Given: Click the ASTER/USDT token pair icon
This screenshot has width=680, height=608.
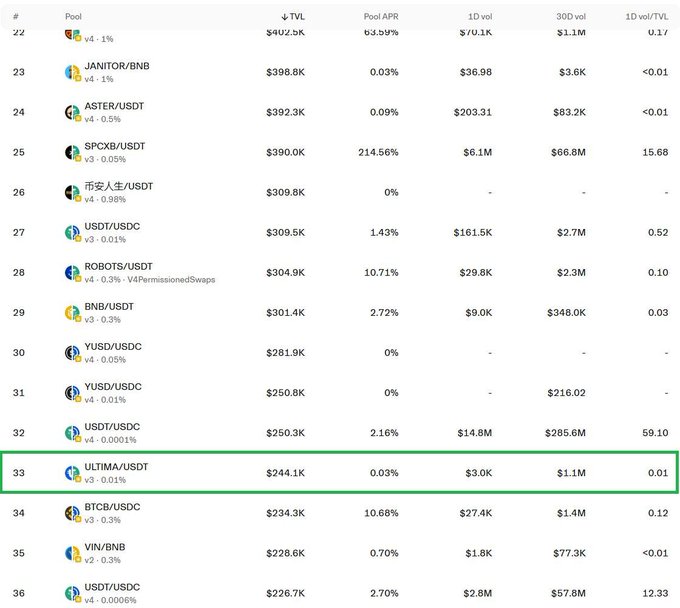Looking at the screenshot, I should click(x=73, y=113).
